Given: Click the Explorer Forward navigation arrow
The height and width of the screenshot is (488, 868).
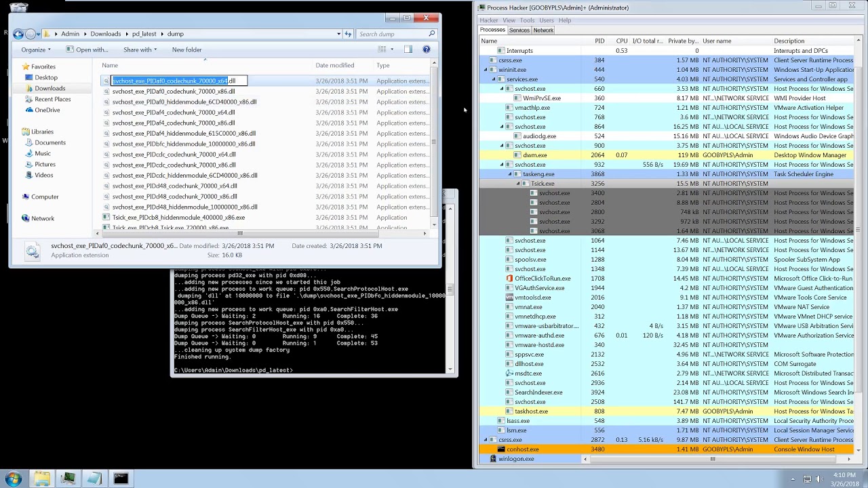Looking at the screenshot, I should click(x=31, y=34).
